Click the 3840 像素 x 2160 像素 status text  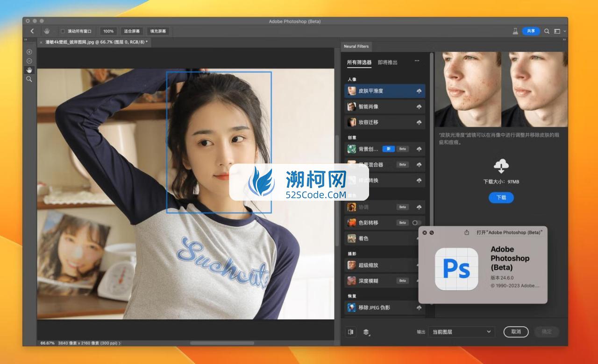[87, 343]
